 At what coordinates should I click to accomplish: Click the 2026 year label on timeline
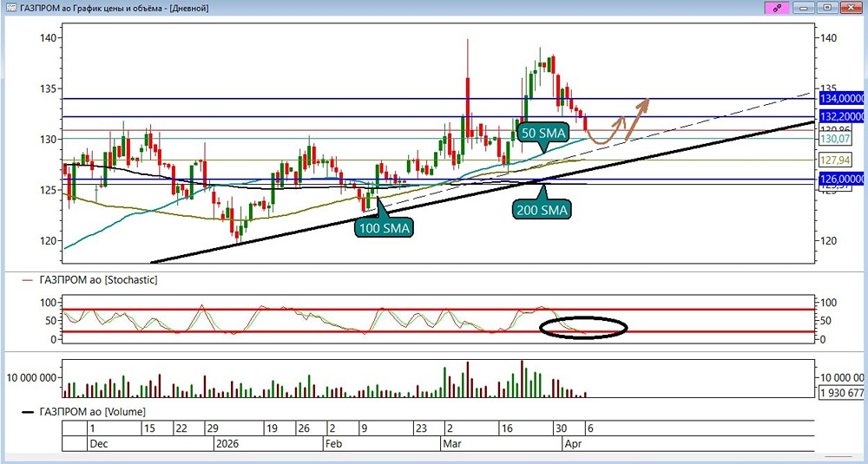tap(226, 443)
